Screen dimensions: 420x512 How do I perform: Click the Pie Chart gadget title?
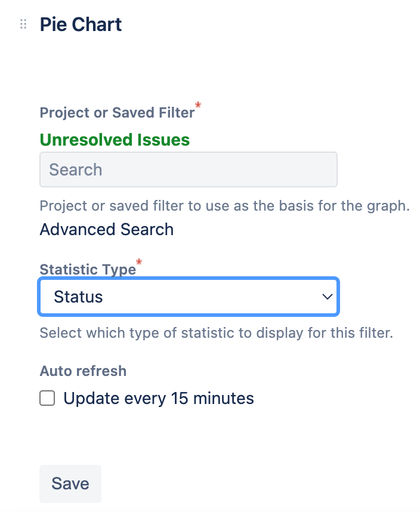point(81,24)
